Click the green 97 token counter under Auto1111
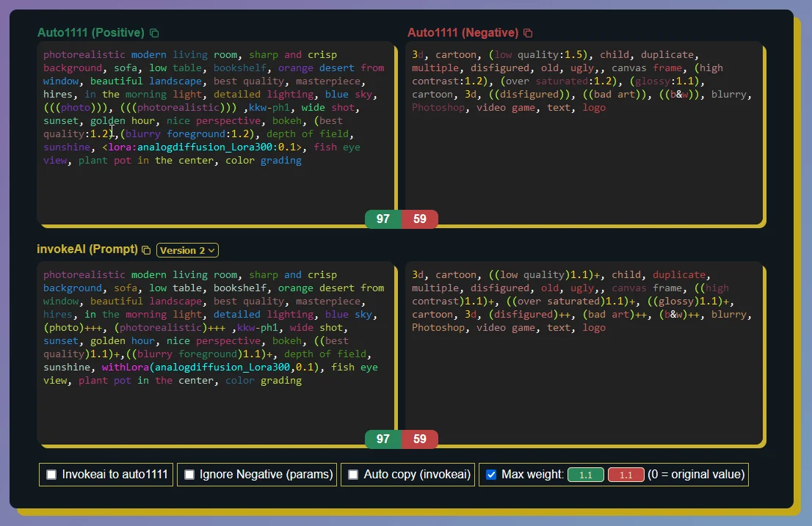The height and width of the screenshot is (526, 812). point(383,219)
